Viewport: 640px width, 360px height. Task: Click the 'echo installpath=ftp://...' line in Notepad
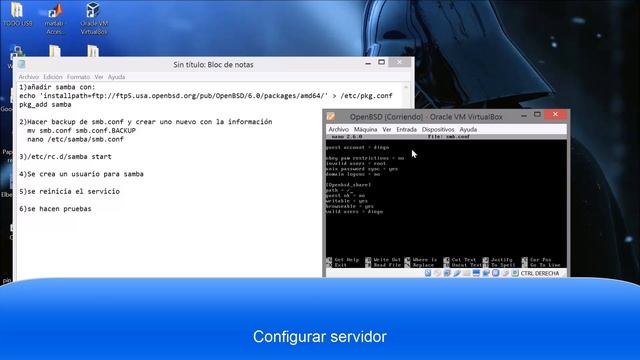(206, 96)
